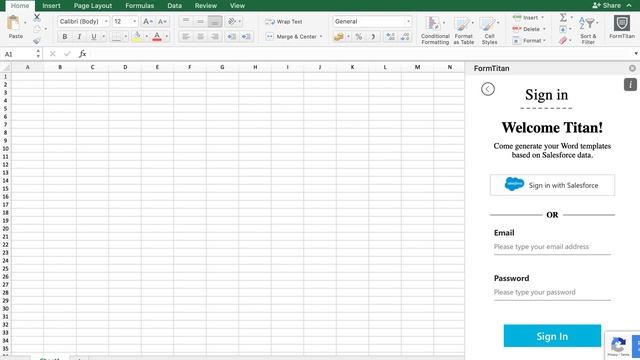Increase font size with the larger A icon
Viewport: 640px width, 360px height.
tap(147, 21)
